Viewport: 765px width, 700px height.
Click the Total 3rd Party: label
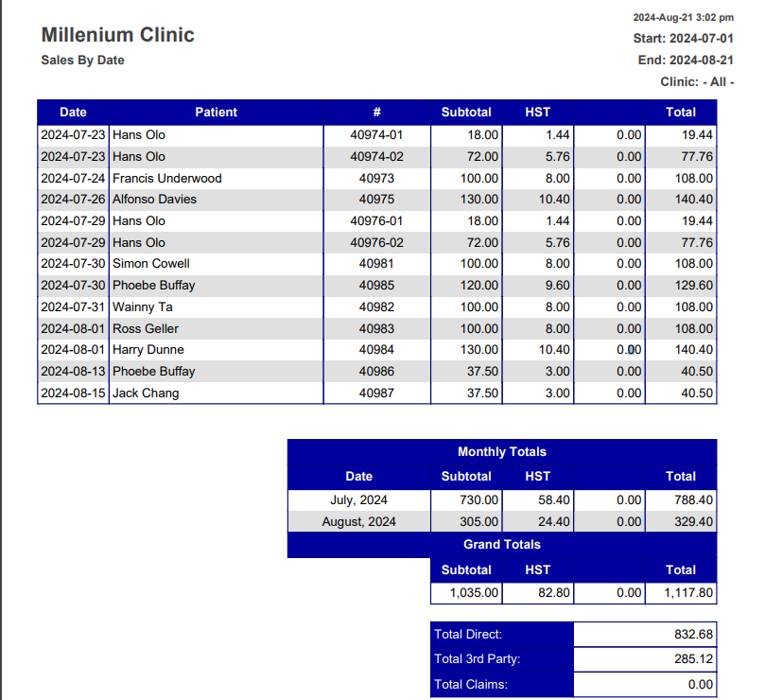(x=478, y=659)
